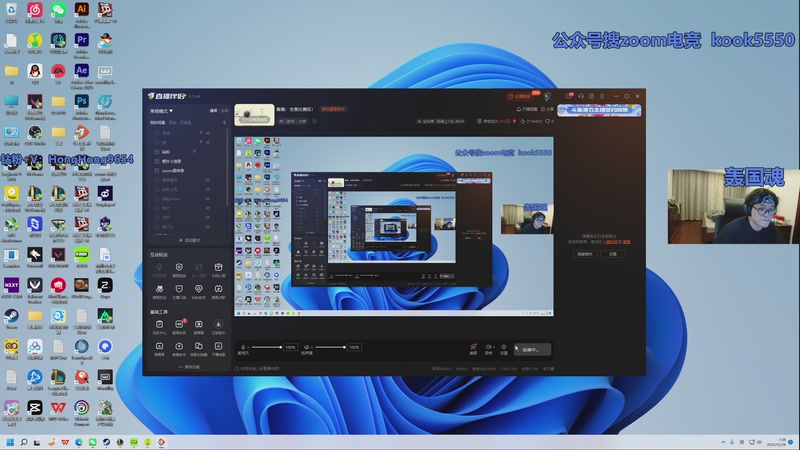Screen dimensions: 800x450
Task: Click the Windows Start button on taskbar
Action: [11, 441]
